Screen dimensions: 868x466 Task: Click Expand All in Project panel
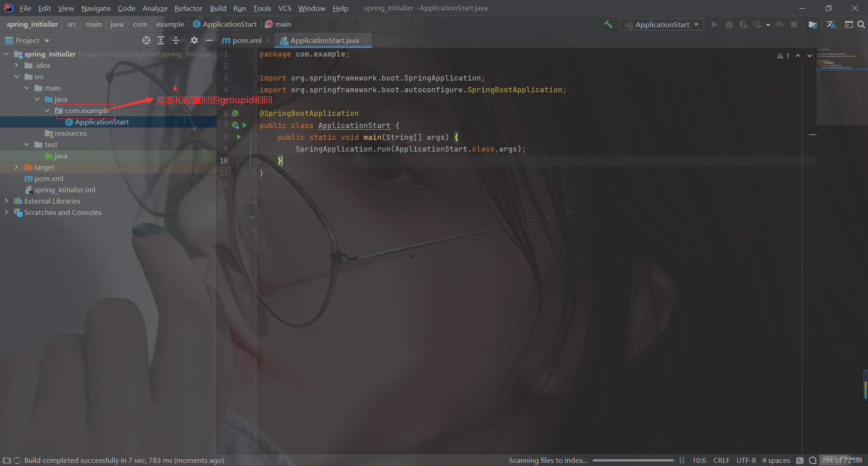(161, 40)
